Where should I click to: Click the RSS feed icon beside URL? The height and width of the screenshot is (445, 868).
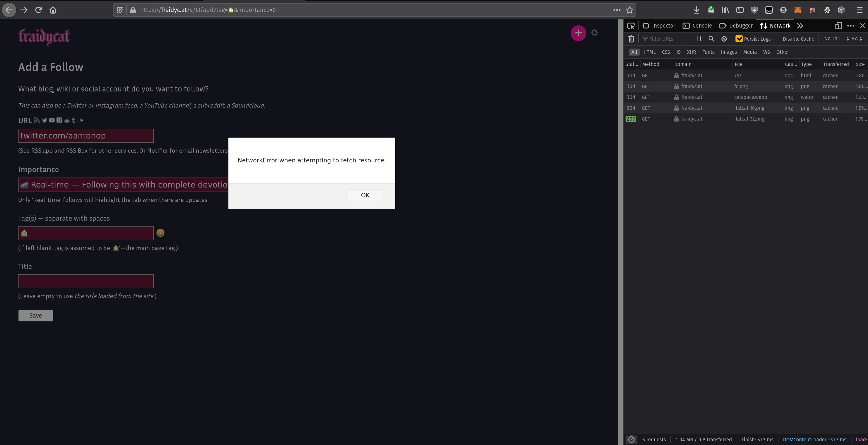click(37, 120)
